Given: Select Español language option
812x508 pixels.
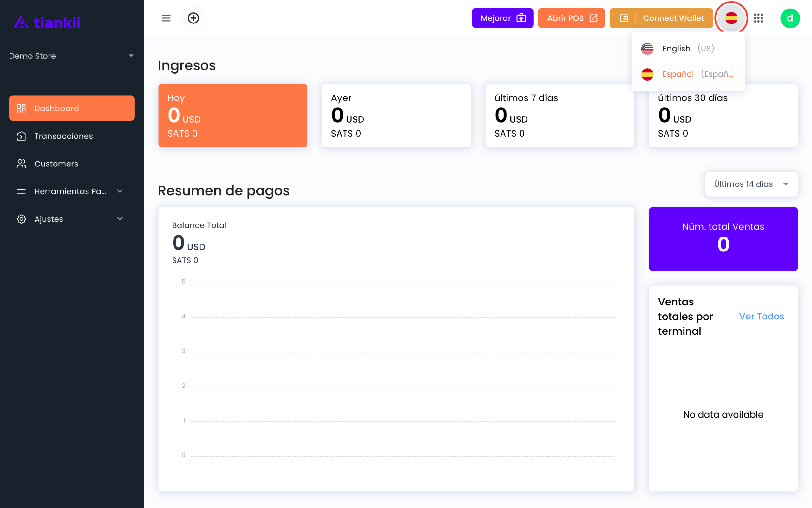Looking at the screenshot, I should click(688, 74).
